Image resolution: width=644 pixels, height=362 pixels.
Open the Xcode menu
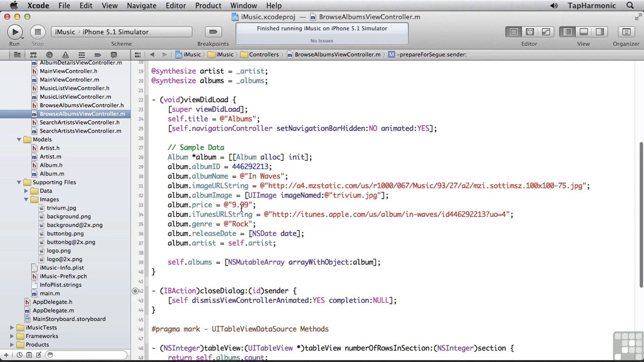(x=38, y=6)
